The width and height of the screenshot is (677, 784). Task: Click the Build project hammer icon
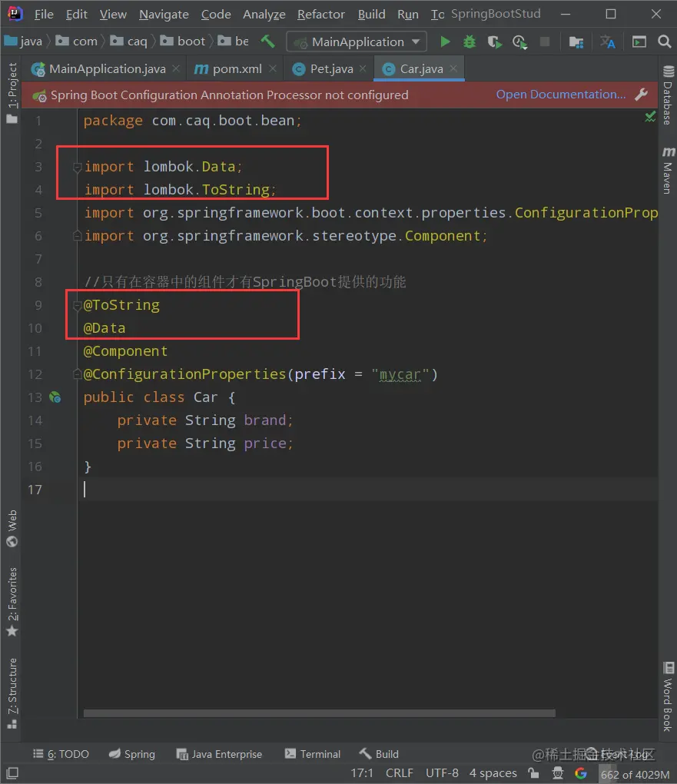268,42
